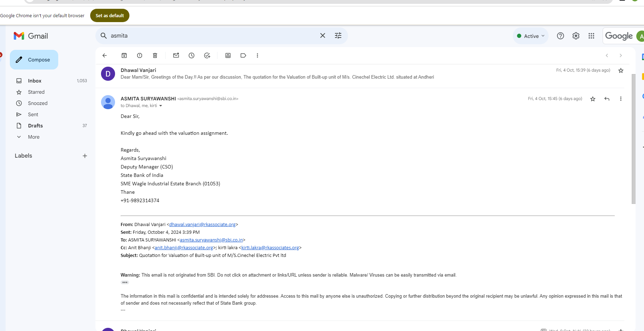644x331 pixels.
Task: Open the Active status dropdown
Action: point(531,36)
